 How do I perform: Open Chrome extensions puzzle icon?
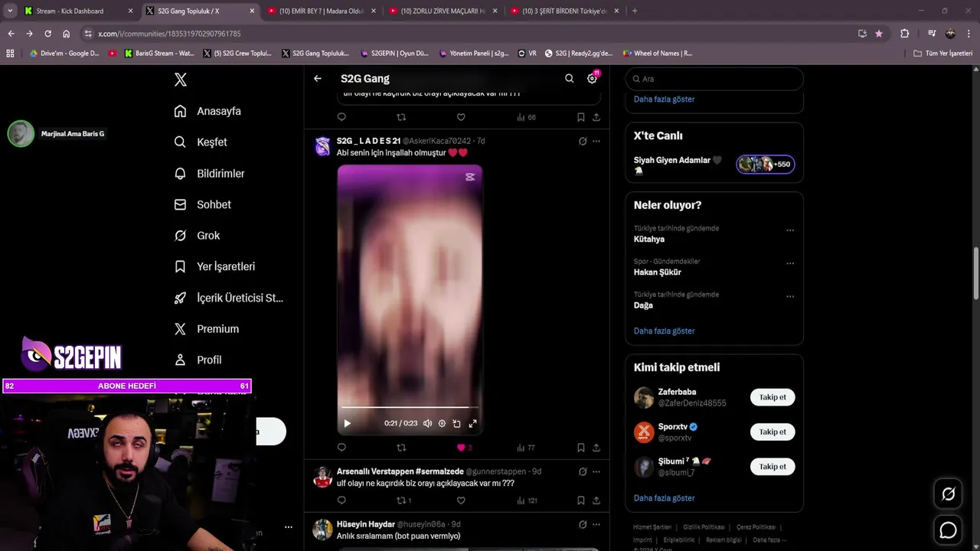[904, 34]
